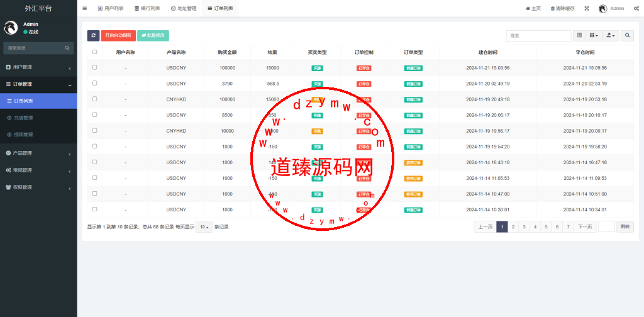Click the magnifier icon in sidebar menu search
Image resolution: width=644 pixels, height=317 pixels.
click(x=67, y=48)
